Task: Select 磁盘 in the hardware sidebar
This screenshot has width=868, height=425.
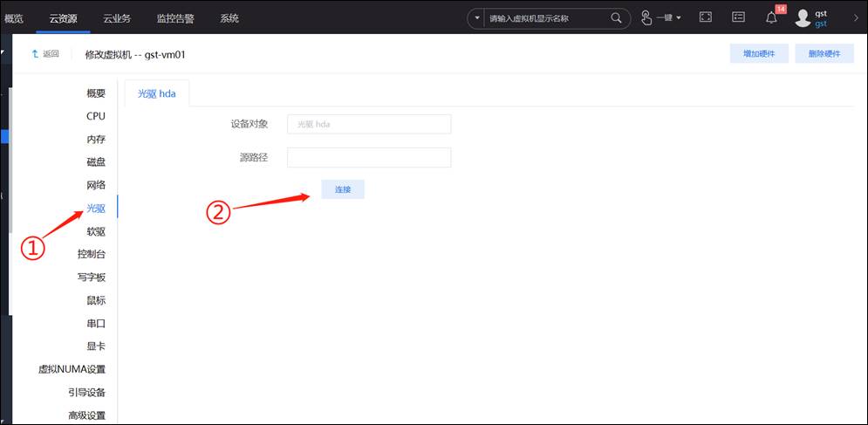Action: pos(96,161)
